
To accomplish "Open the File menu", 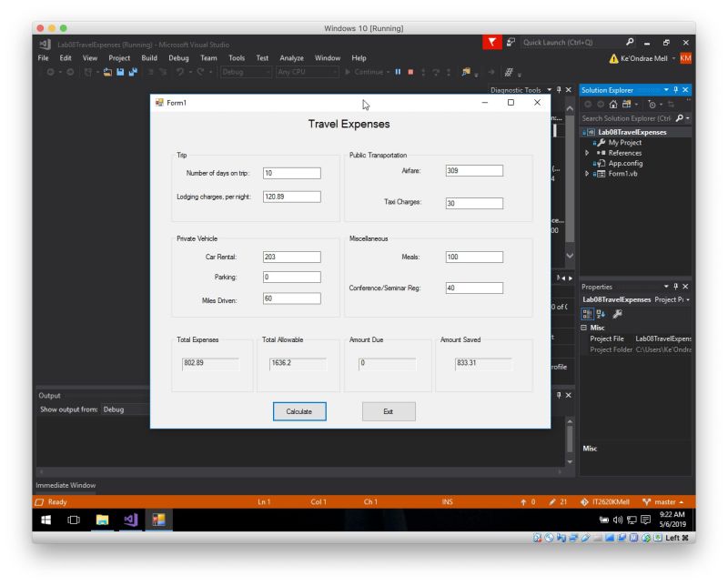I will point(43,58).
